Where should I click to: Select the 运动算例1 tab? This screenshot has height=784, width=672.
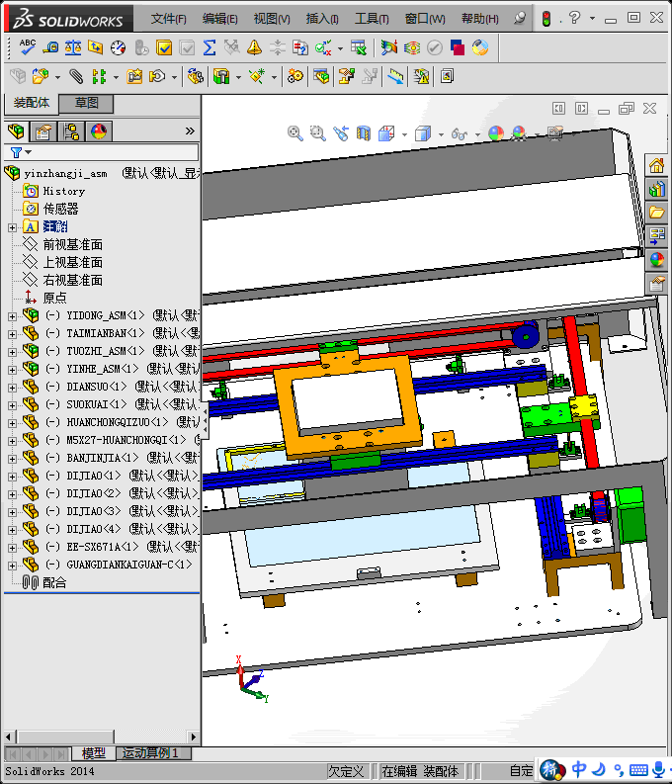click(x=150, y=753)
